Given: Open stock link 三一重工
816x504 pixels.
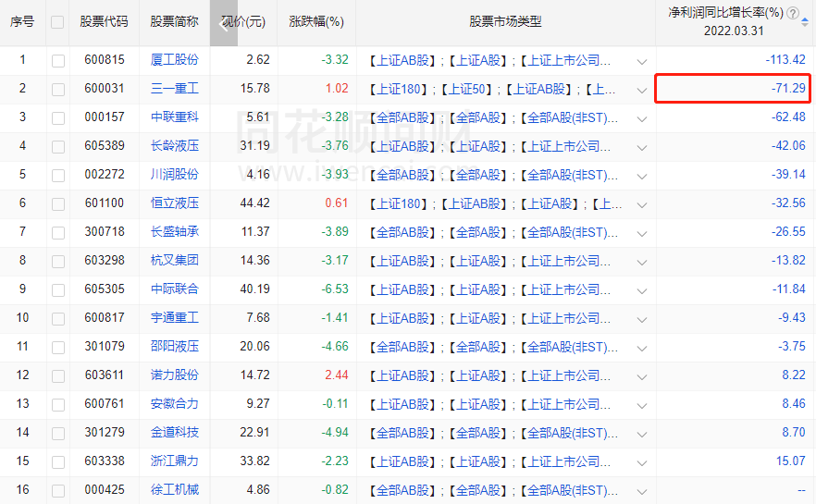Looking at the screenshot, I should pos(174,89).
